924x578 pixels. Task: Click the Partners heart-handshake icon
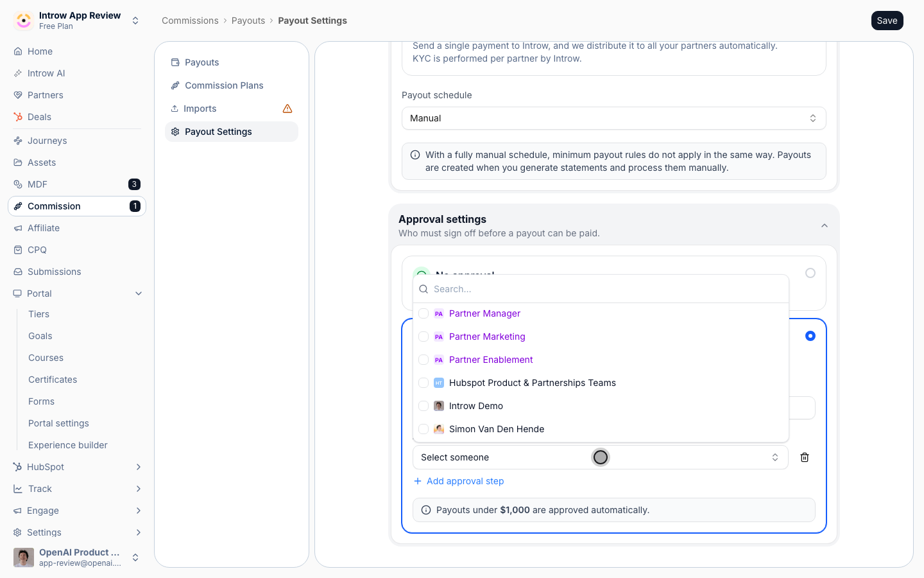pos(18,95)
